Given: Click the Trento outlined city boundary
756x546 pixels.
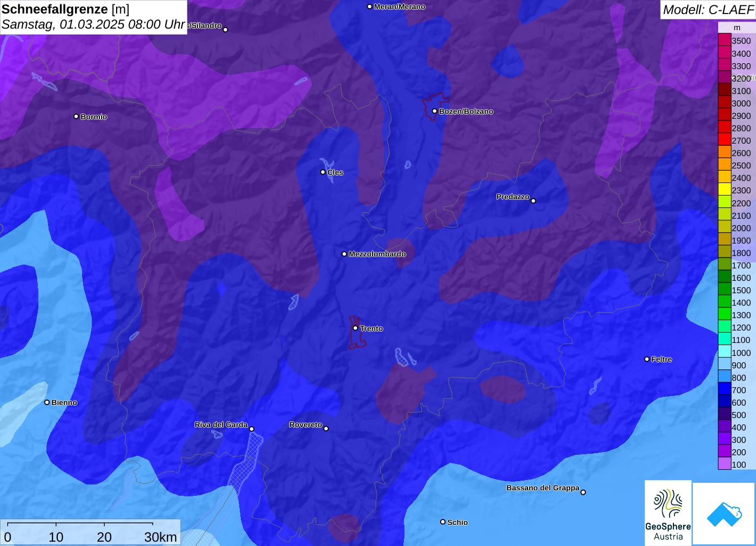Looking at the screenshot, I should point(356,334).
